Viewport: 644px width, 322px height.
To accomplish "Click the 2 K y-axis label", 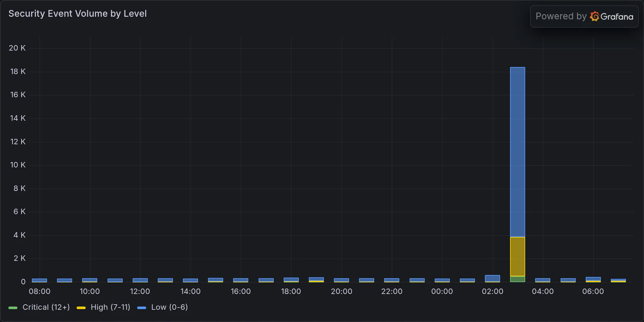I will point(19,258).
